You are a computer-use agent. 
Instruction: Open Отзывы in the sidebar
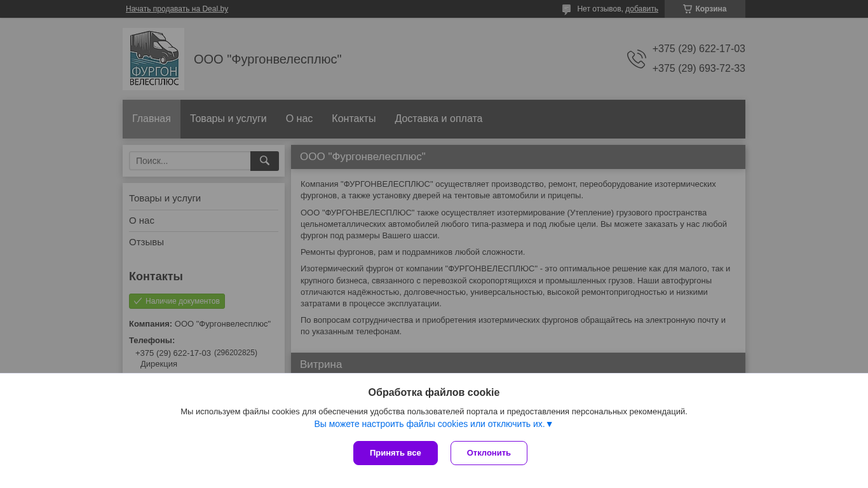coord(146,242)
